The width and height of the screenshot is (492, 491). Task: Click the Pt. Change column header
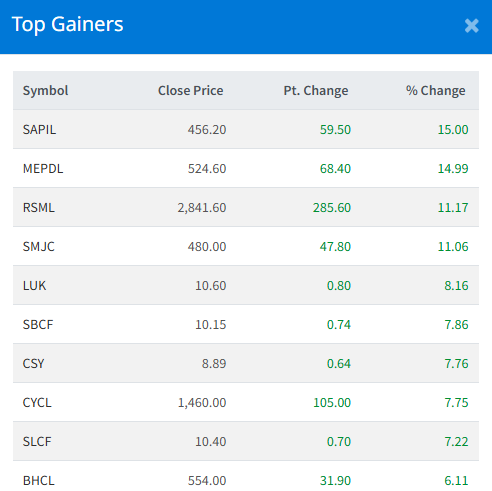(x=316, y=91)
